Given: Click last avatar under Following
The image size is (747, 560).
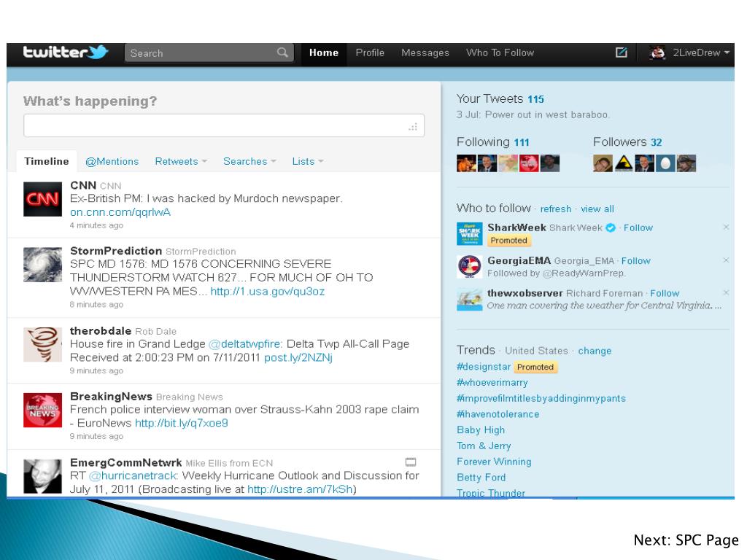Looking at the screenshot, I should [x=550, y=163].
